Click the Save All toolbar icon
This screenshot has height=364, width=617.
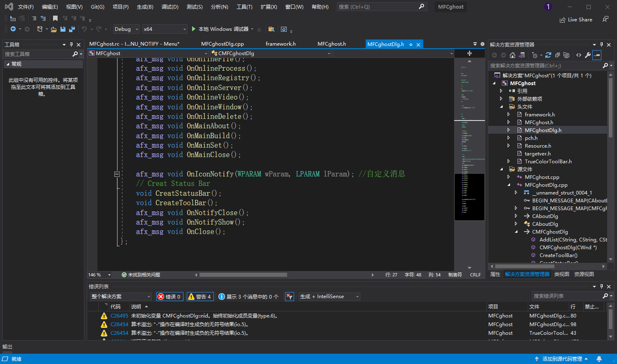pyautogui.click(x=72, y=29)
